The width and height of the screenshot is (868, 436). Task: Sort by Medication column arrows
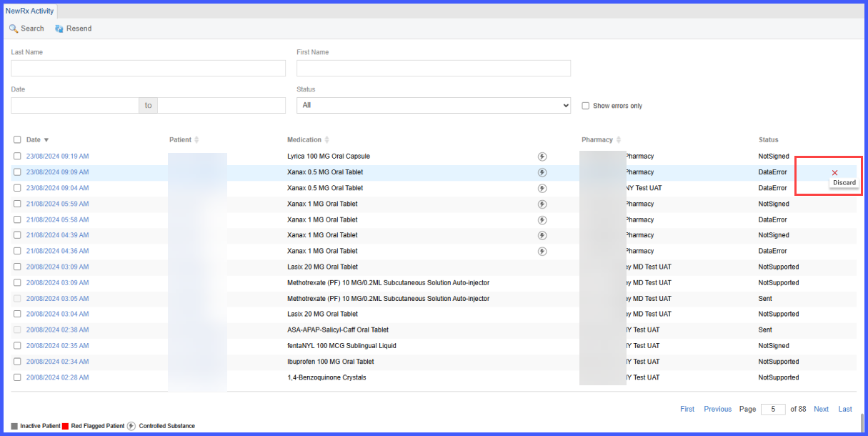click(x=326, y=140)
